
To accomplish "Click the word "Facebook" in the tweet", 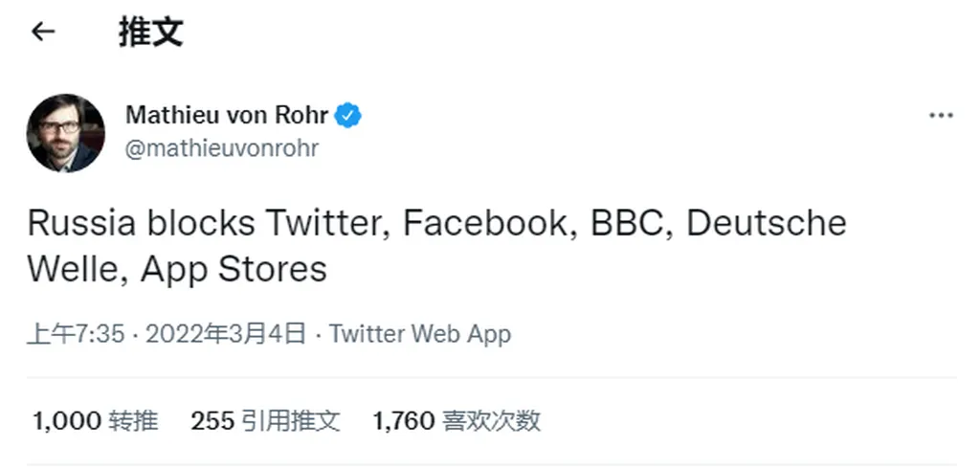I will [484, 223].
